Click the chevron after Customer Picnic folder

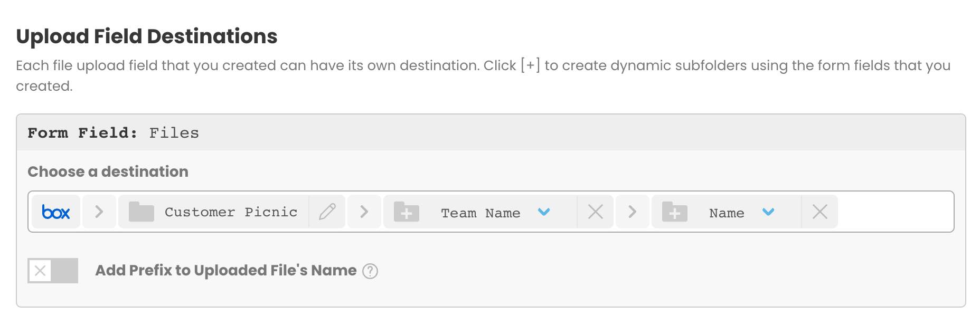[364, 212]
